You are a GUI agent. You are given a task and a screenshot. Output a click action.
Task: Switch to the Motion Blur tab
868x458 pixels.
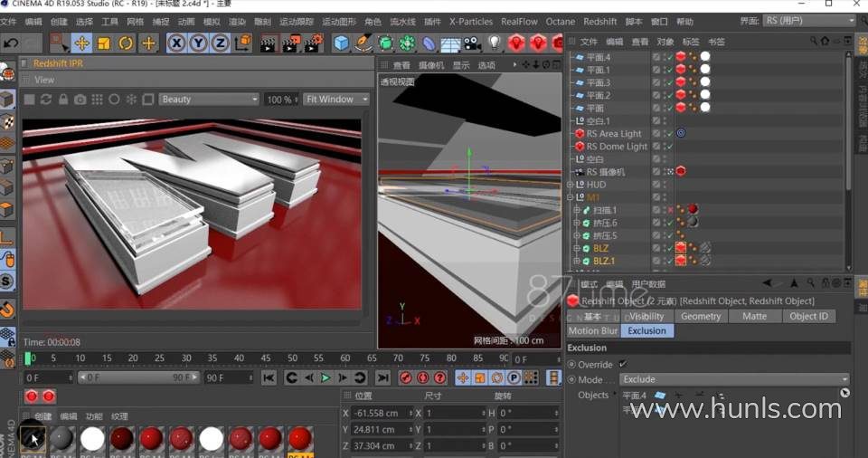click(593, 330)
